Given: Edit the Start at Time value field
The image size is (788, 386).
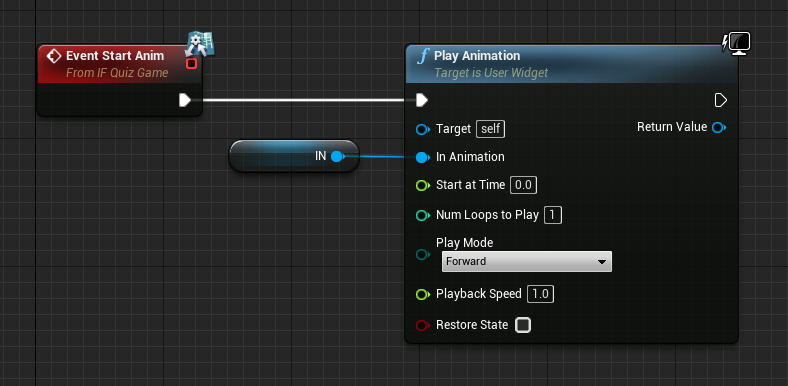Looking at the screenshot, I should click(x=523, y=185).
